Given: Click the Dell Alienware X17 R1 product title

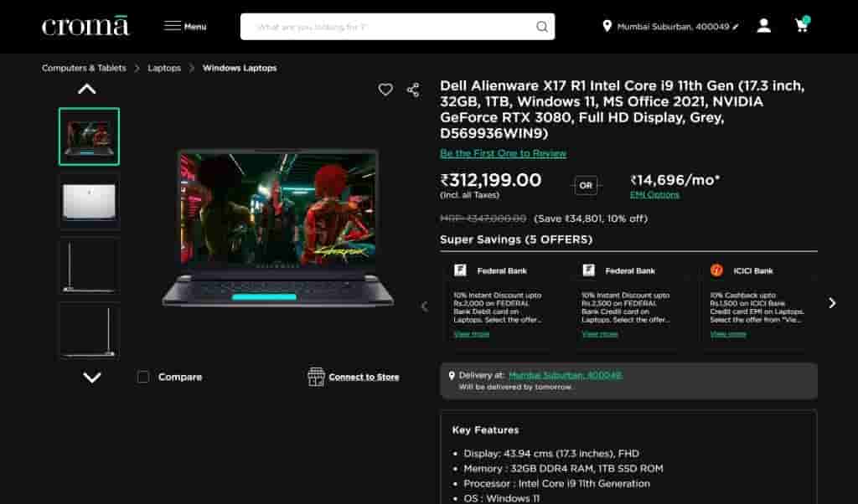Looking at the screenshot, I should pos(623,110).
